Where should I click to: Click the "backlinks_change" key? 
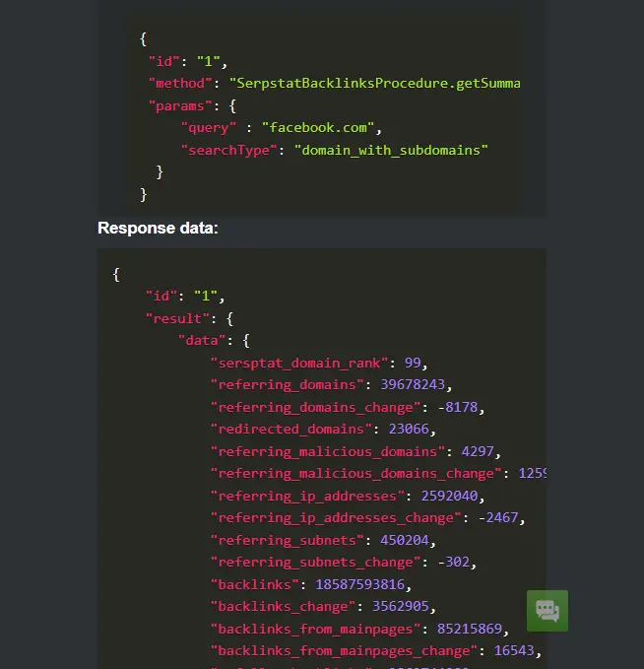click(x=283, y=606)
